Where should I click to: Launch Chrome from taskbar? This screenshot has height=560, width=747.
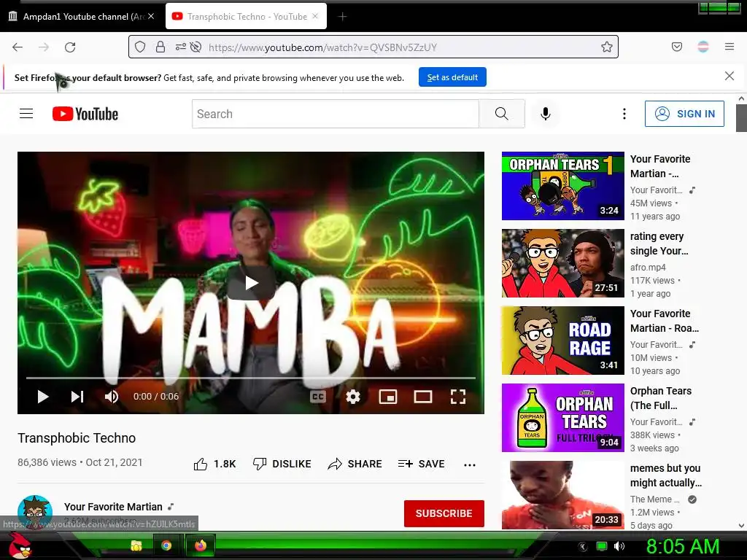pos(166,545)
